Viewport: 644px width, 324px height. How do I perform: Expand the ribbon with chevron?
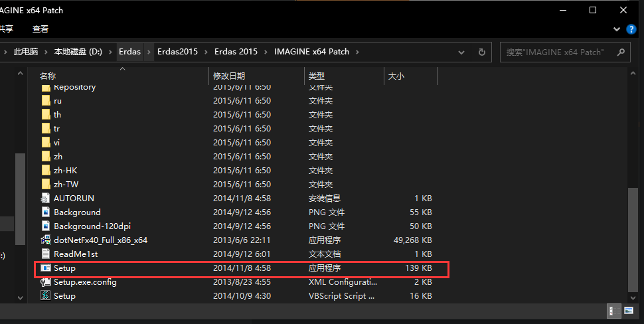tap(617, 29)
